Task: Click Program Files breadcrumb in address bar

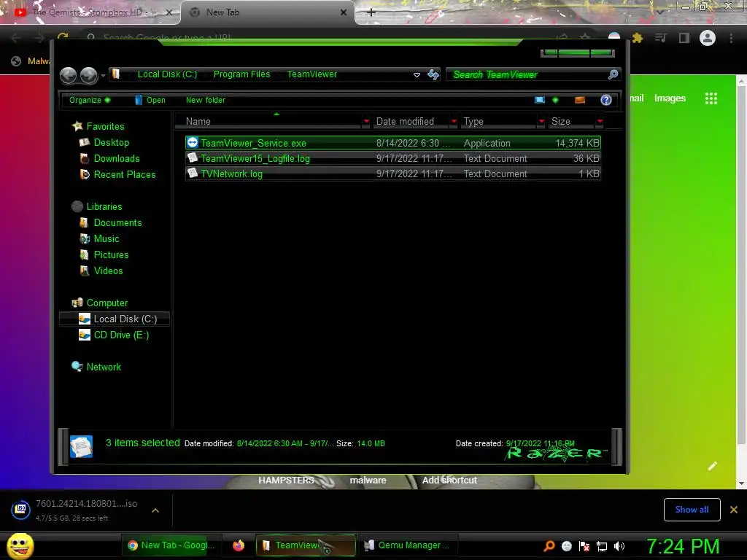Action: pyautogui.click(x=241, y=74)
